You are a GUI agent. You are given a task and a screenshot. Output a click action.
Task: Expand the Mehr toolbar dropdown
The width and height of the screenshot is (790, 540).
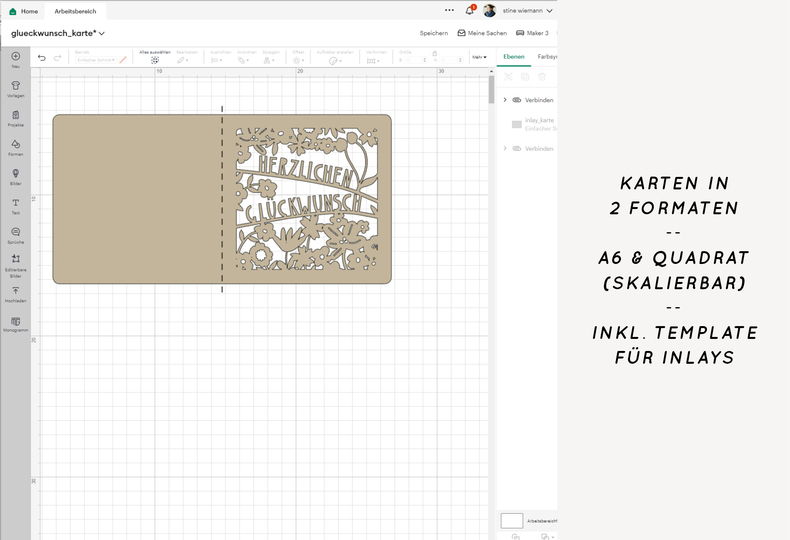[479, 58]
